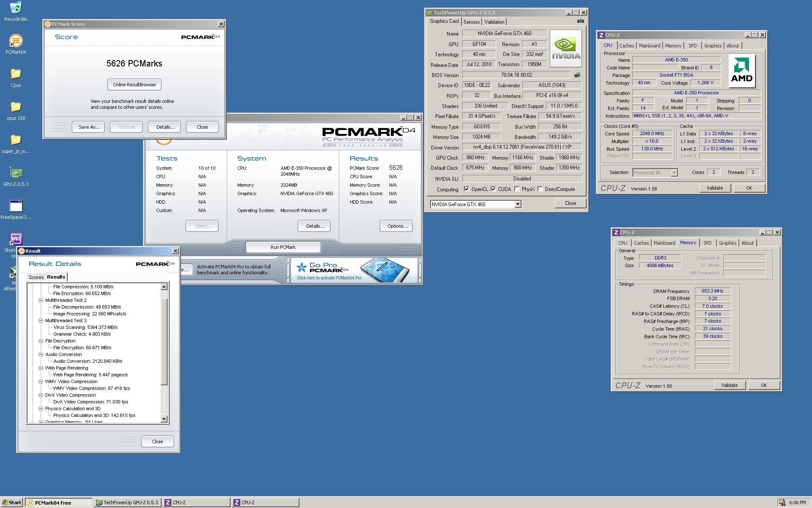
Task: Open Mainboard tab in top CPU-Z window
Action: (649, 46)
